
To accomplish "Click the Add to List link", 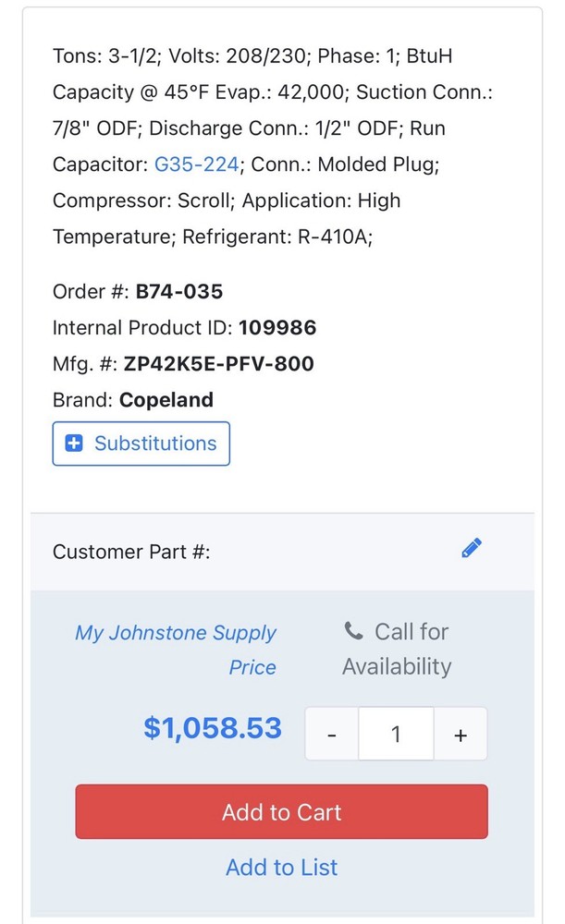I will point(282,867).
